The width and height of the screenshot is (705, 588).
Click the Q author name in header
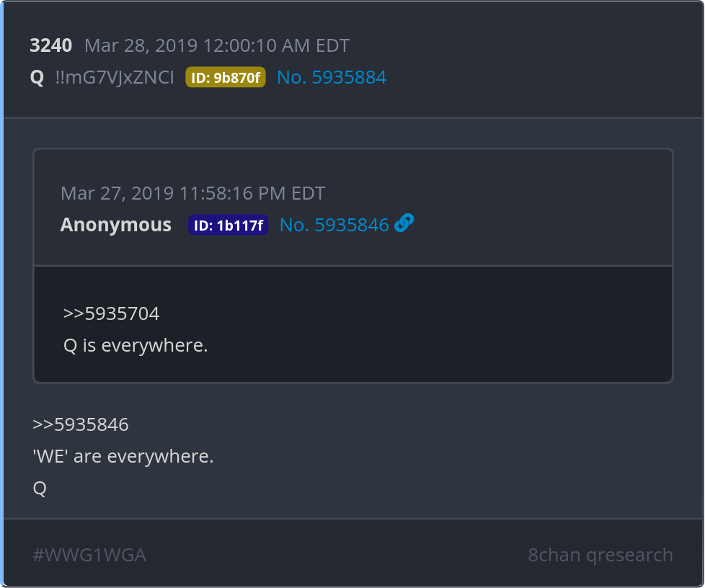click(x=37, y=78)
